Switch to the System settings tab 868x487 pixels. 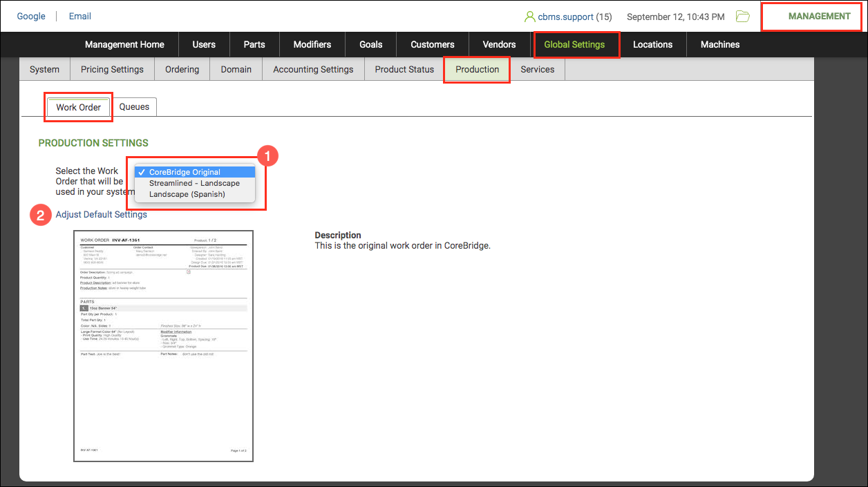pos(44,69)
